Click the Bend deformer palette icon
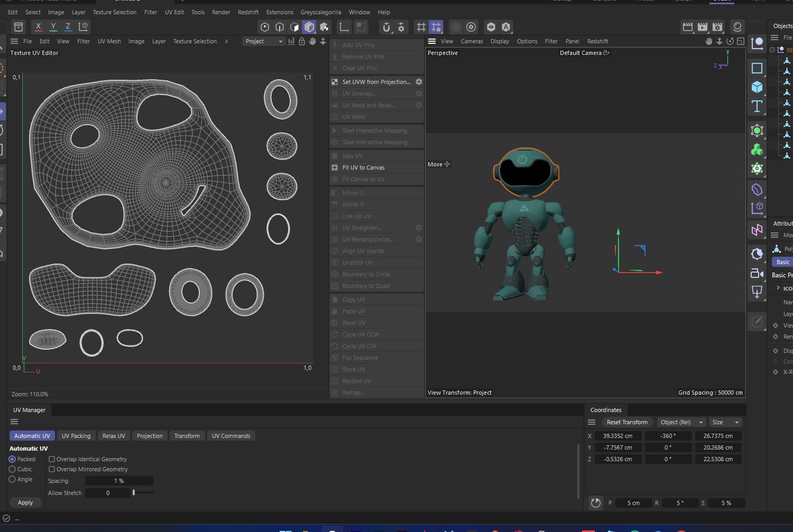This screenshot has width=793, height=532. [x=757, y=190]
